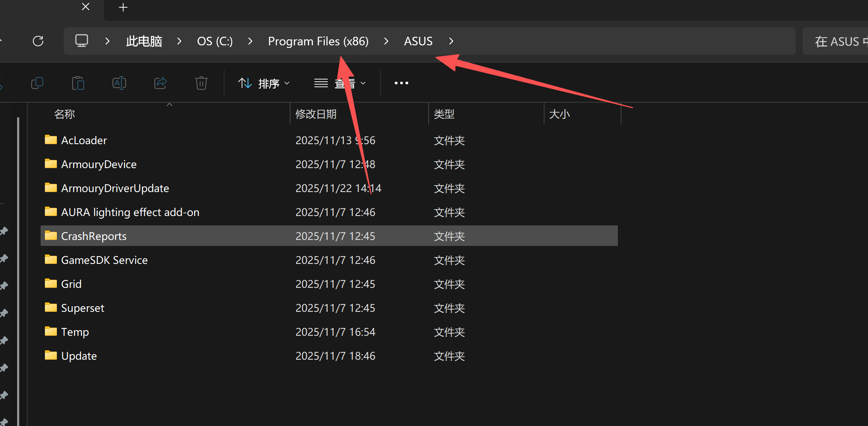Click the monitor icon in the address bar
The width and height of the screenshot is (868, 426).
click(x=82, y=41)
